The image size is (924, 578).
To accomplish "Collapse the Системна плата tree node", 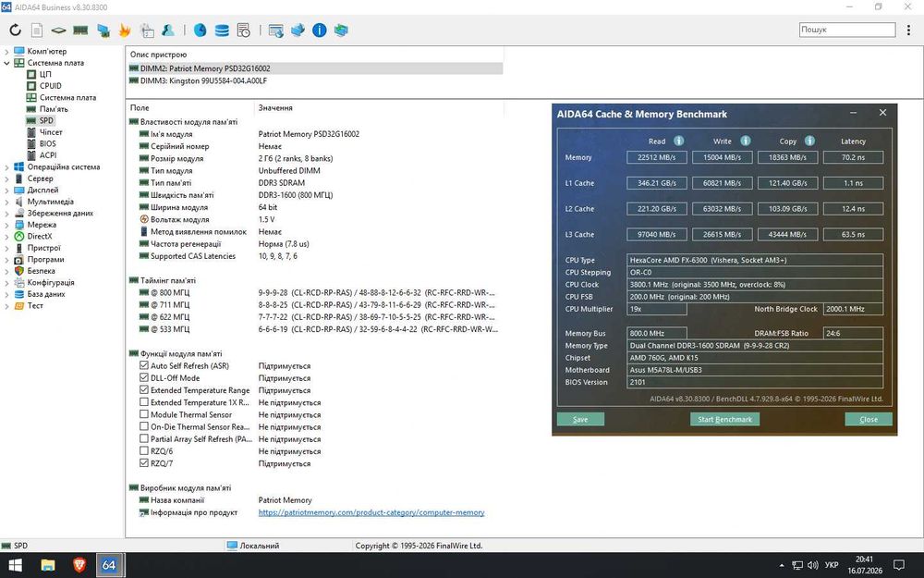I will pyautogui.click(x=6, y=63).
